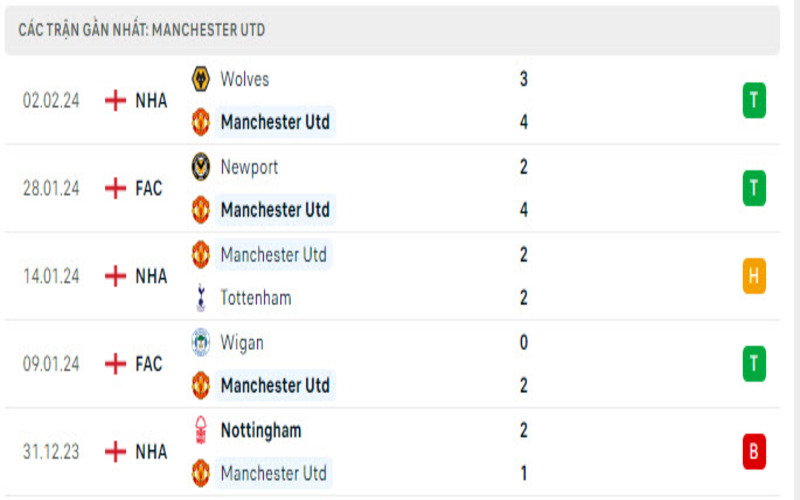The image size is (800, 500).
Task: Click the FAC competition label for 09.01.24
Action: point(149,364)
